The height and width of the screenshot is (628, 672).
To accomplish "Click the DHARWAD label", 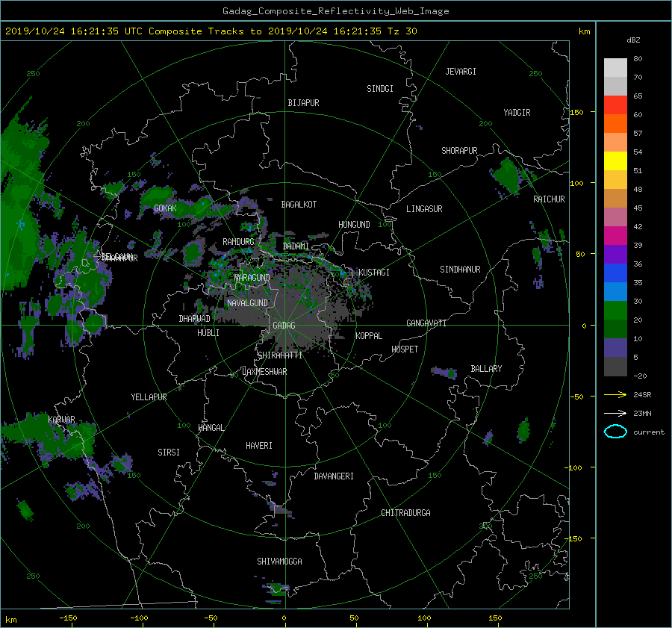I will click(194, 319).
